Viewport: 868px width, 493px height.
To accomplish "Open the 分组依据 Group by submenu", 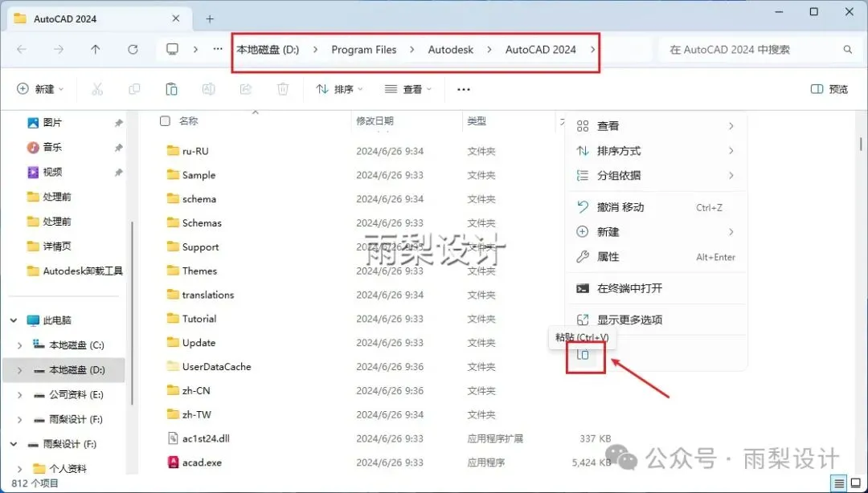I will point(656,175).
